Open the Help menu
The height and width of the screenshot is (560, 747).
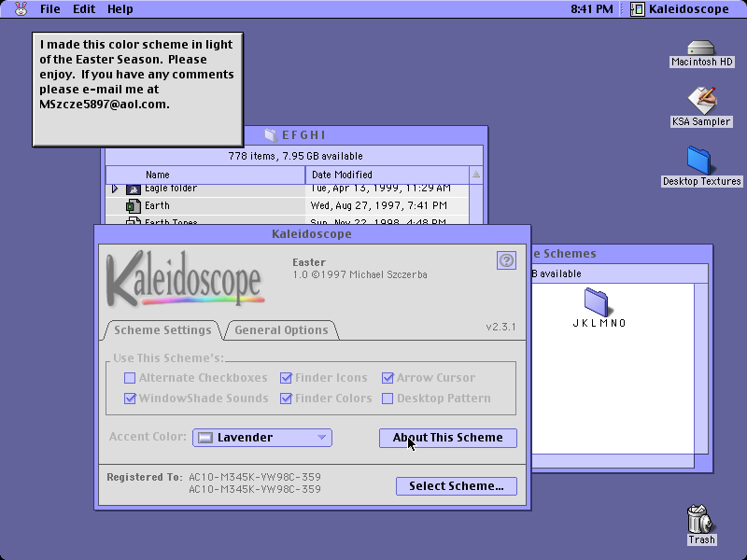pos(120,8)
